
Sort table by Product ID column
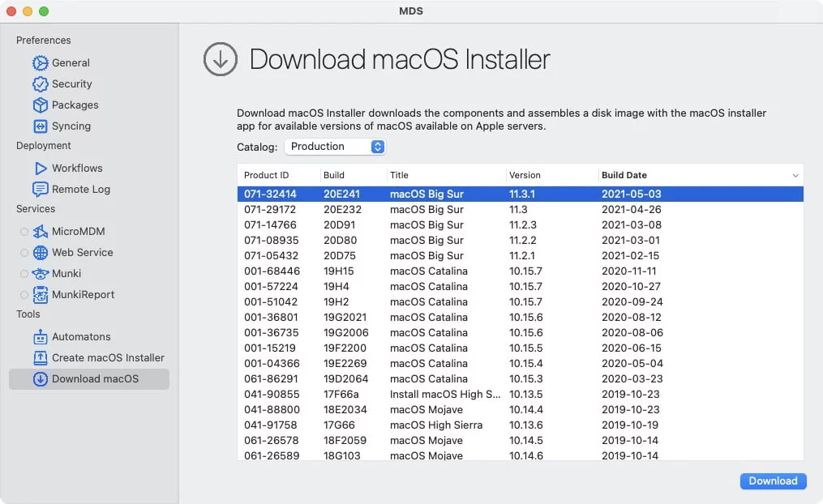266,175
